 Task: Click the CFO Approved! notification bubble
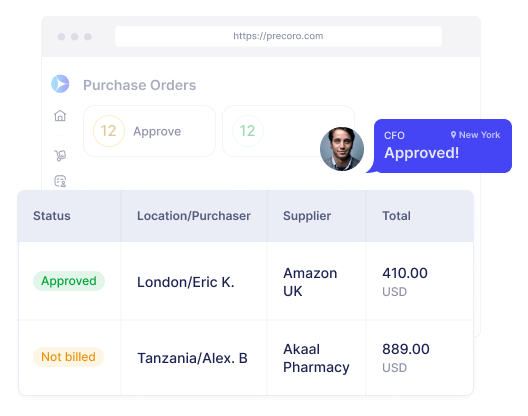pyautogui.click(x=440, y=146)
